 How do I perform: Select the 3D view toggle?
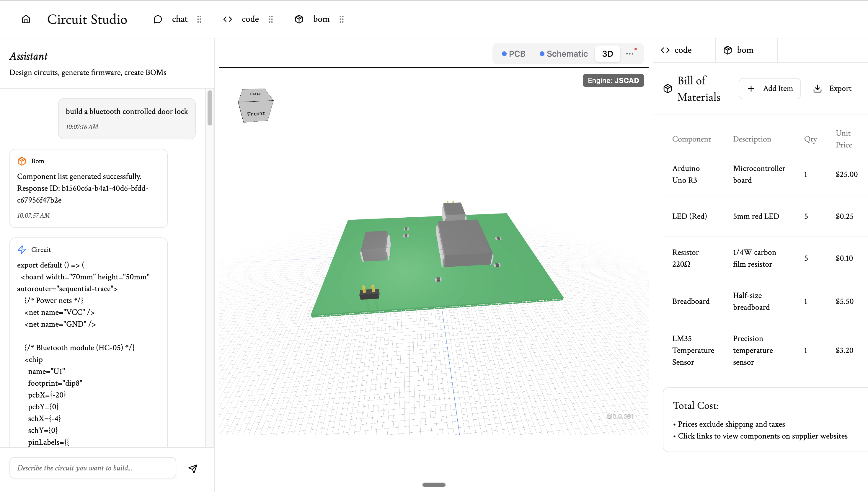click(607, 54)
